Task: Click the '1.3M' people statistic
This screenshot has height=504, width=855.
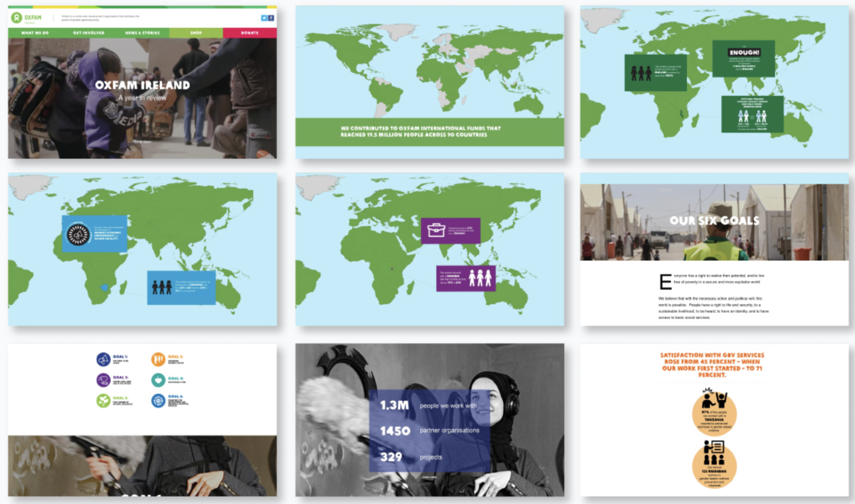Action: [394, 405]
